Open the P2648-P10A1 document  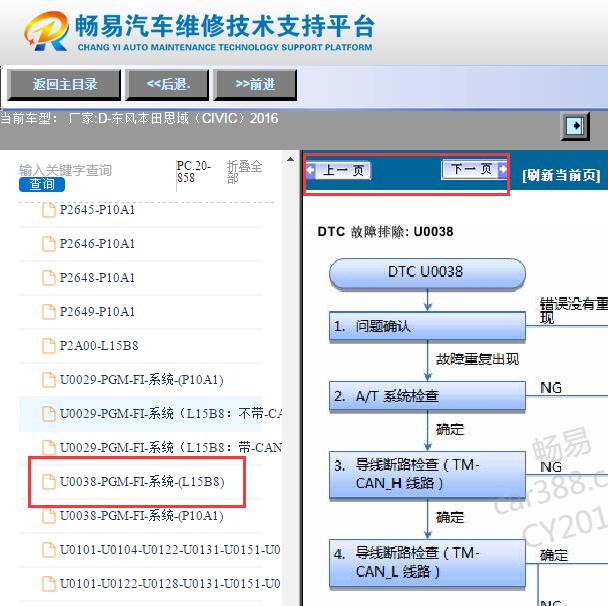97,278
